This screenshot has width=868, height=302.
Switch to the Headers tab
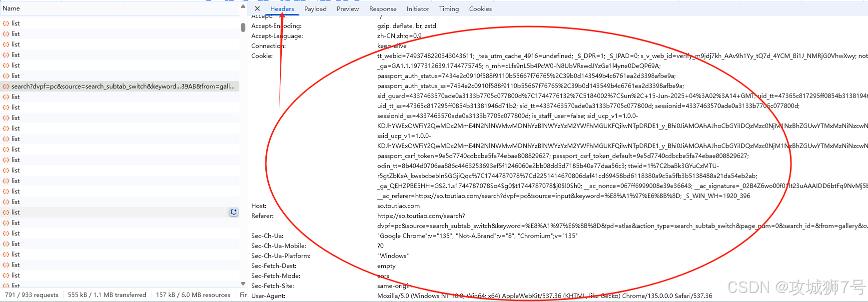pos(282,8)
